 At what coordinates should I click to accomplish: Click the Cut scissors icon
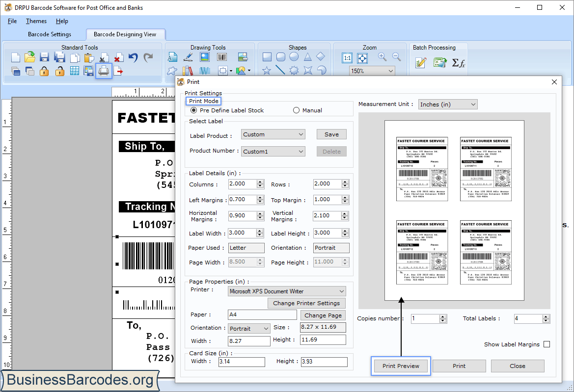pyautogui.click(x=104, y=58)
